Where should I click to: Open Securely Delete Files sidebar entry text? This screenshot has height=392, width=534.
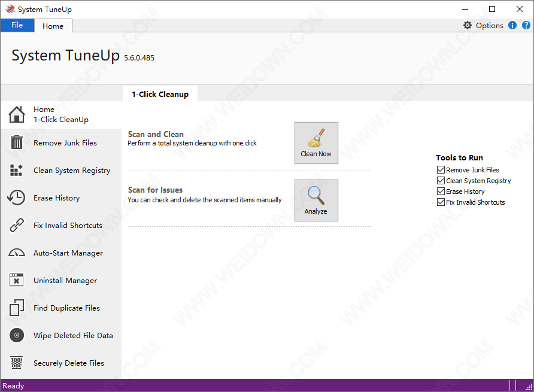pyautogui.click(x=68, y=363)
